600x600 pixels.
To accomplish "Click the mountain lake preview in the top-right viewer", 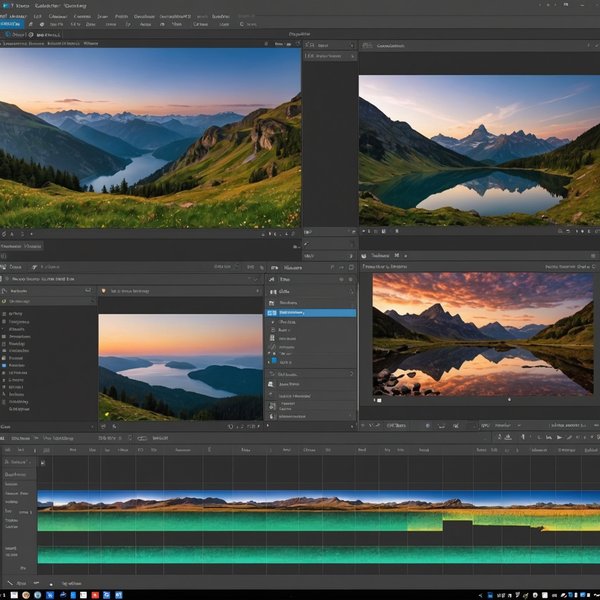I will 479,150.
